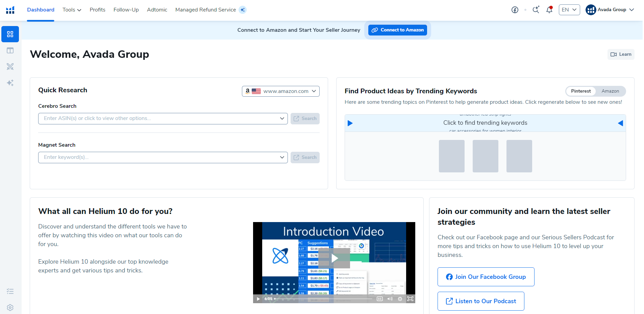Expand the Magnet Search options chevron
The image size is (644, 314).
click(282, 157)
